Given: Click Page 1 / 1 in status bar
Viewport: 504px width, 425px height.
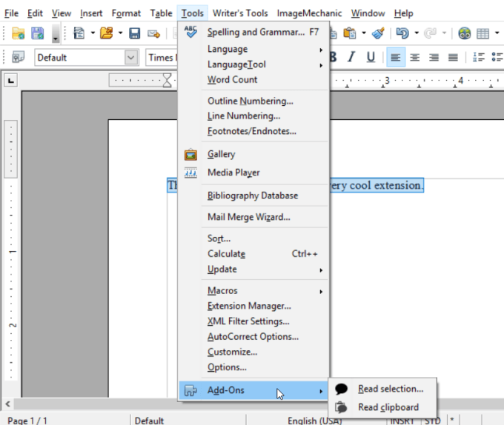Looking at the screenshot, I should coord(27,421).
